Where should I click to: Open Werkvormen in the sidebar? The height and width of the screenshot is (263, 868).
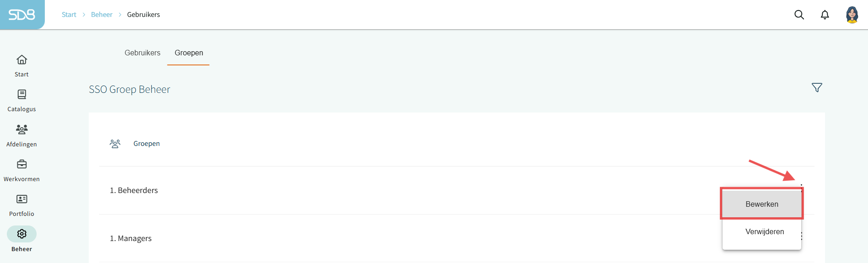pyautogui.click(x=21, y=170)
